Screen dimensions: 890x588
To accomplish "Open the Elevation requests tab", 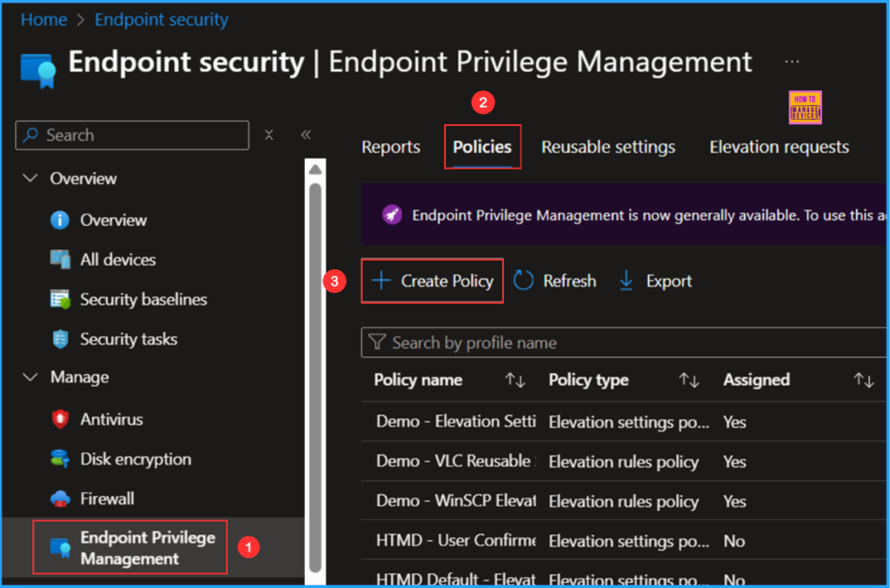I will tap(778, 147).
